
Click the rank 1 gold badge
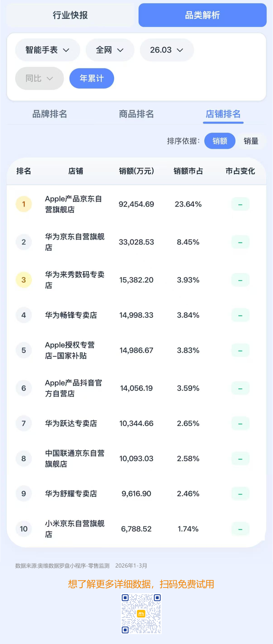pos(24,204)
